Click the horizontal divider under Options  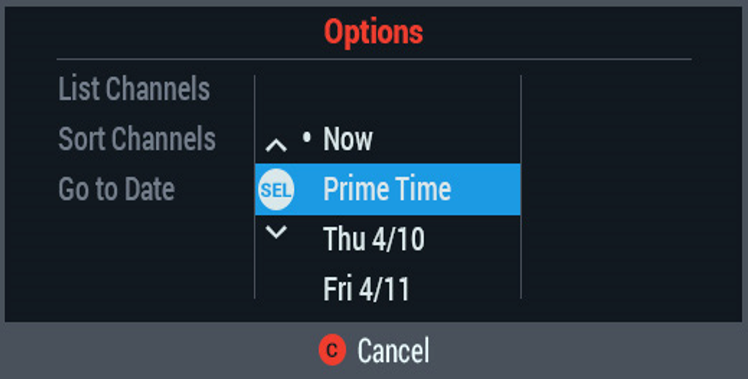pos(374,59)
